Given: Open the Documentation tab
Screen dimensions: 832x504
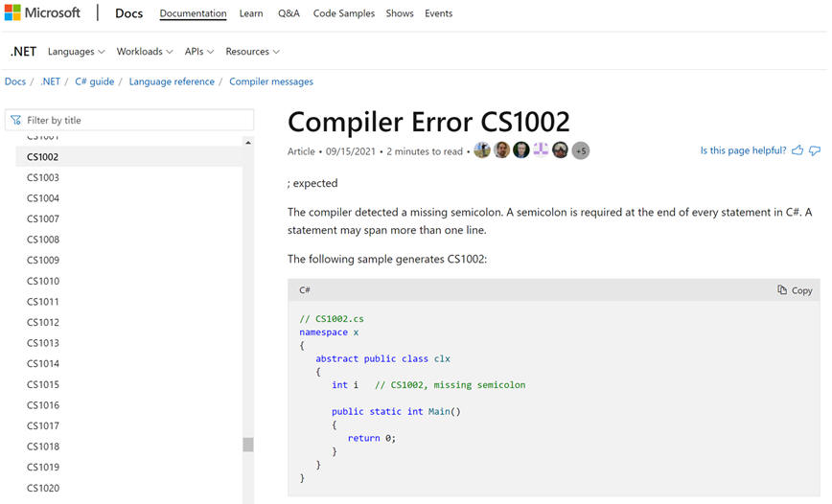Looking at the screenshot, I should [x=194, y=13].
